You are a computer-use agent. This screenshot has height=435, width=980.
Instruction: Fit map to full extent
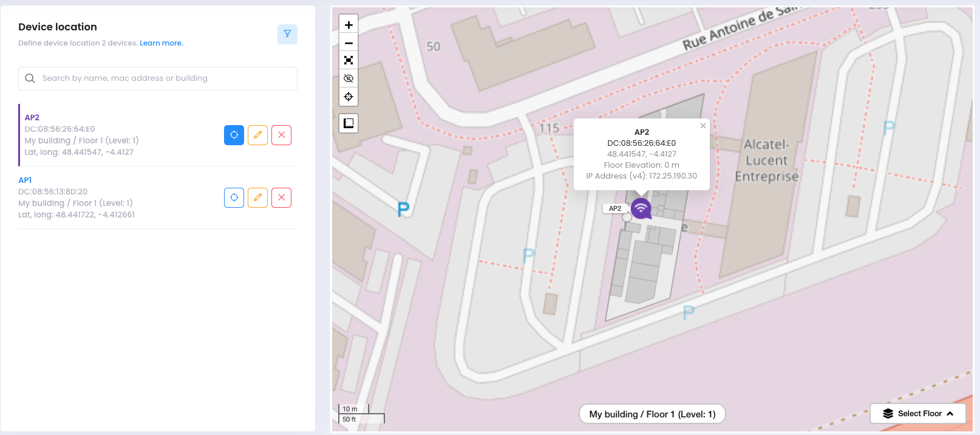349,60
